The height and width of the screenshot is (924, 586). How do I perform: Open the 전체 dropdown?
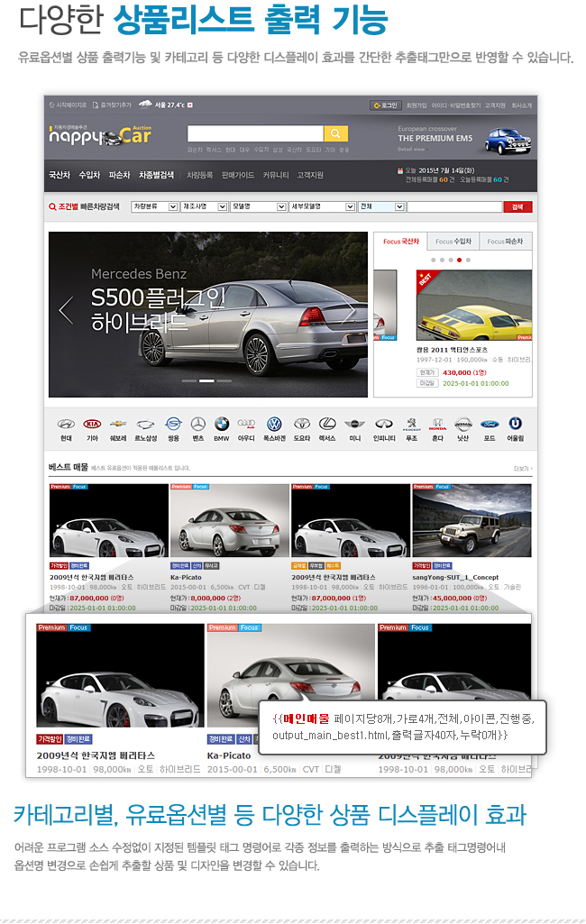pyautogui.click(x=381, y=206)
